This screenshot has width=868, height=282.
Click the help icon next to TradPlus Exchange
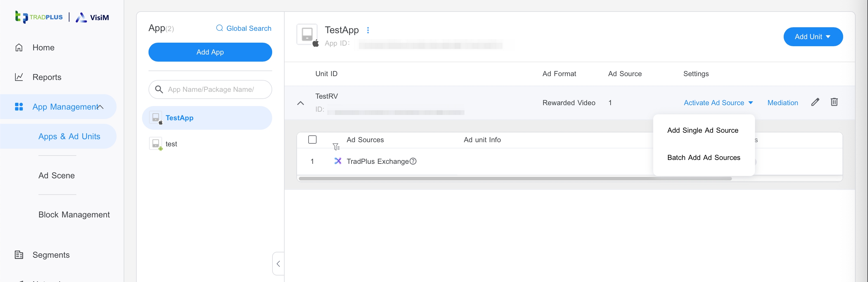(413, 161)
